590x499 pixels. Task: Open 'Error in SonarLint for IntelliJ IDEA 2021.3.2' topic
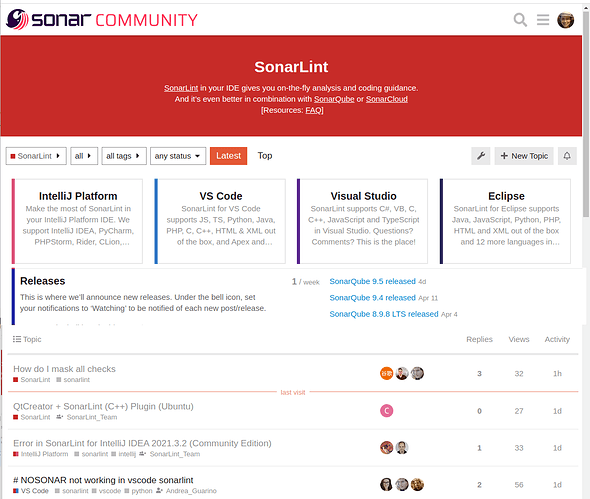[142, 443]
